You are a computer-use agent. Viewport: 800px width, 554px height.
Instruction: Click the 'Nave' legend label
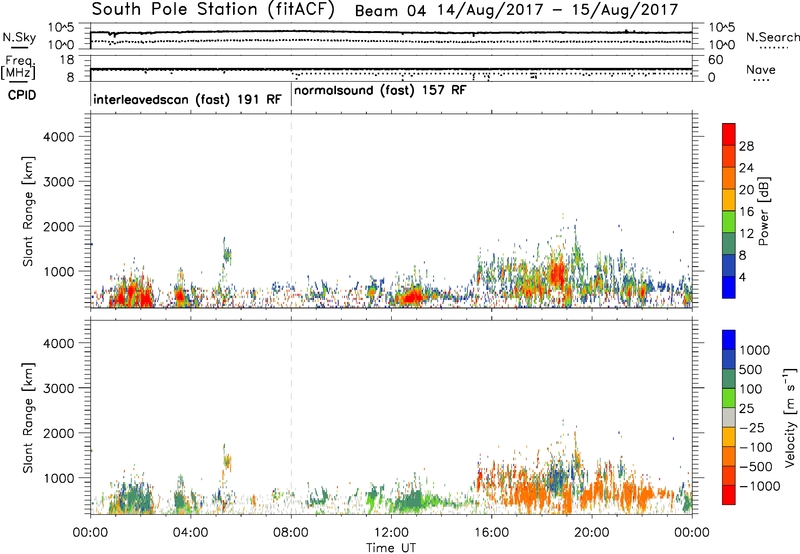[x=761, y=70]
